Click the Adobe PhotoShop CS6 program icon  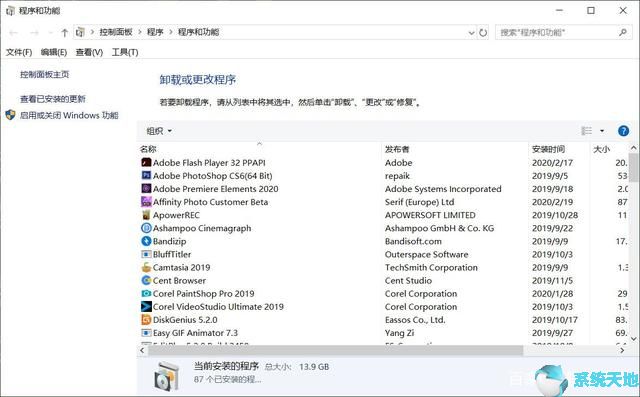coord(146,175)
